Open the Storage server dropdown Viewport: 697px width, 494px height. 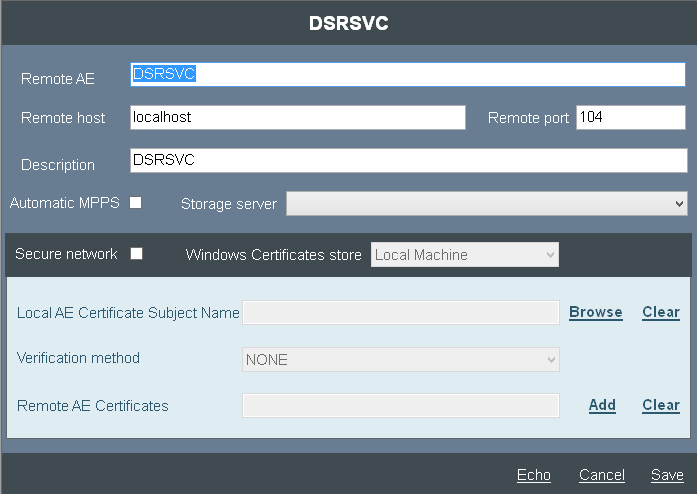point(486,204)
